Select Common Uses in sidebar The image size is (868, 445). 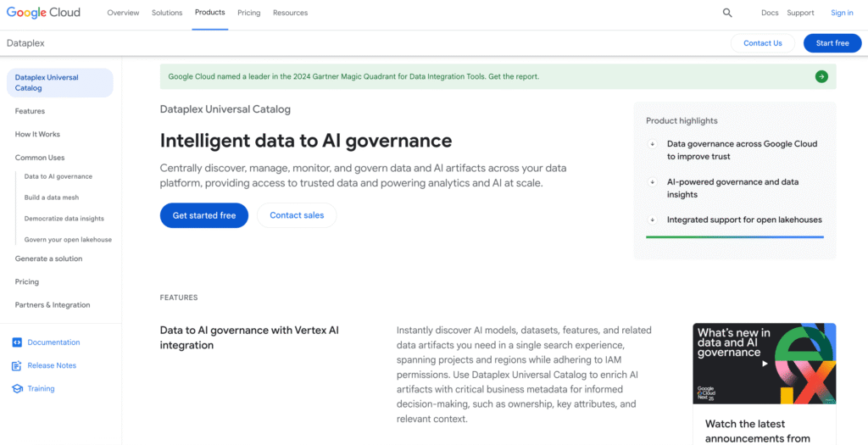(x=40, y=158)
